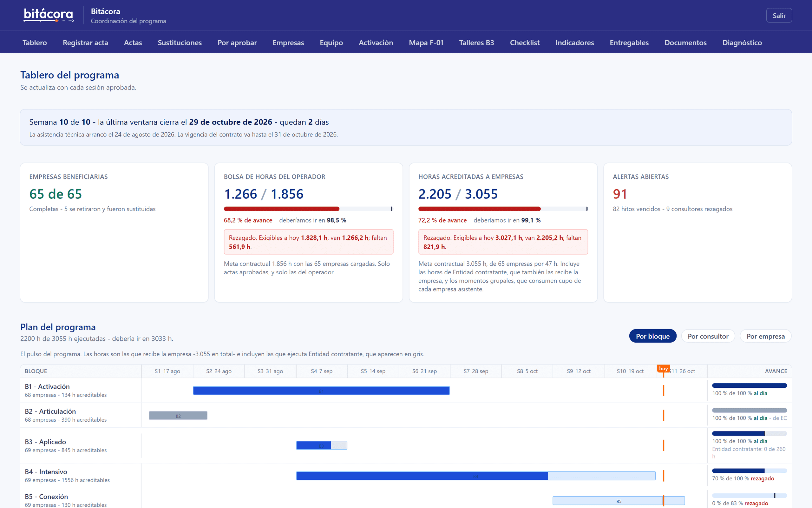The height and width of the screenshot is (508, 812).
Task: Open the Entregables section
Action: (629, 43)
